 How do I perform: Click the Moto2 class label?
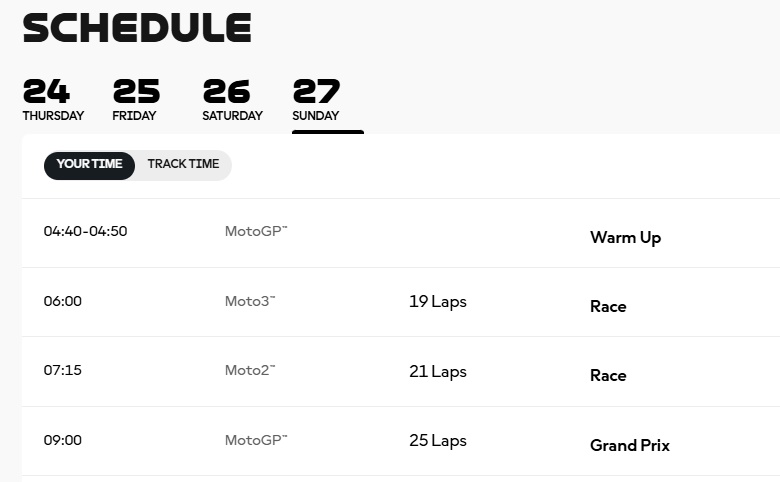249,371
